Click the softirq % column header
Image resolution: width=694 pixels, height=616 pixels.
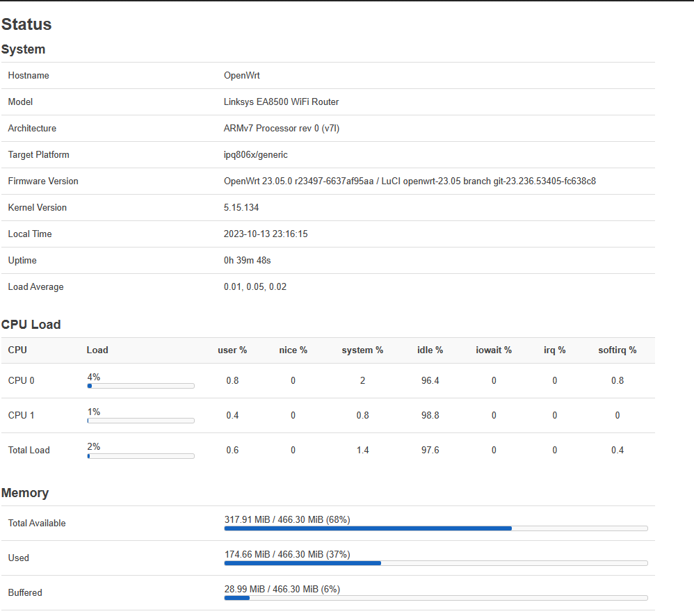click(x=617, y=350)
